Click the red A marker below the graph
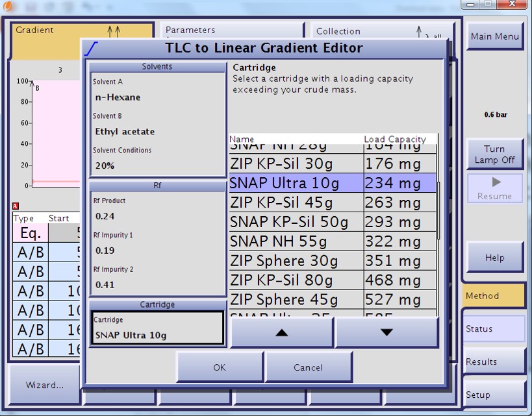Screen dimensions: 532x416 click(16, 206)
